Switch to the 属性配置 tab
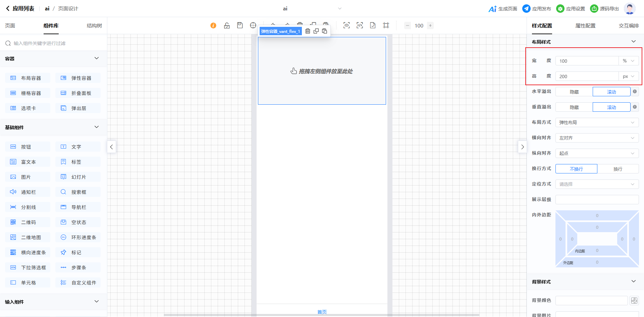Screen dimensions: 644x317 [585, 26]
